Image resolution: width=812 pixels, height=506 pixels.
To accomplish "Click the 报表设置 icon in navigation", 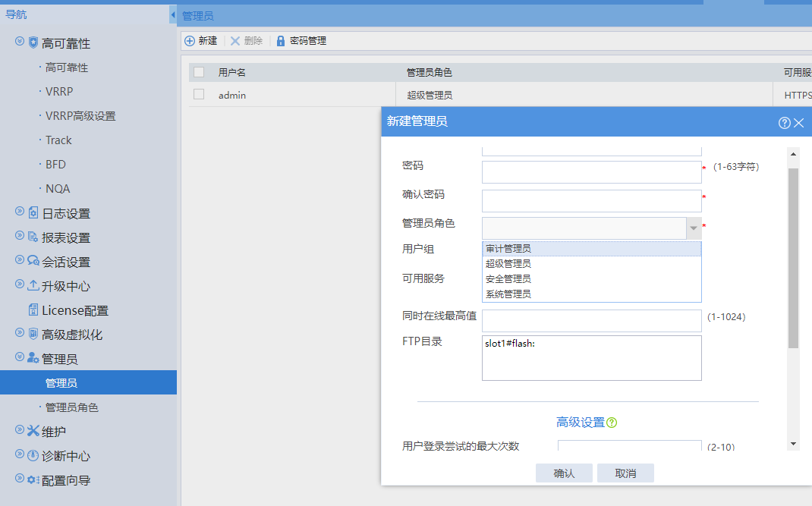I will pos(33,237).
